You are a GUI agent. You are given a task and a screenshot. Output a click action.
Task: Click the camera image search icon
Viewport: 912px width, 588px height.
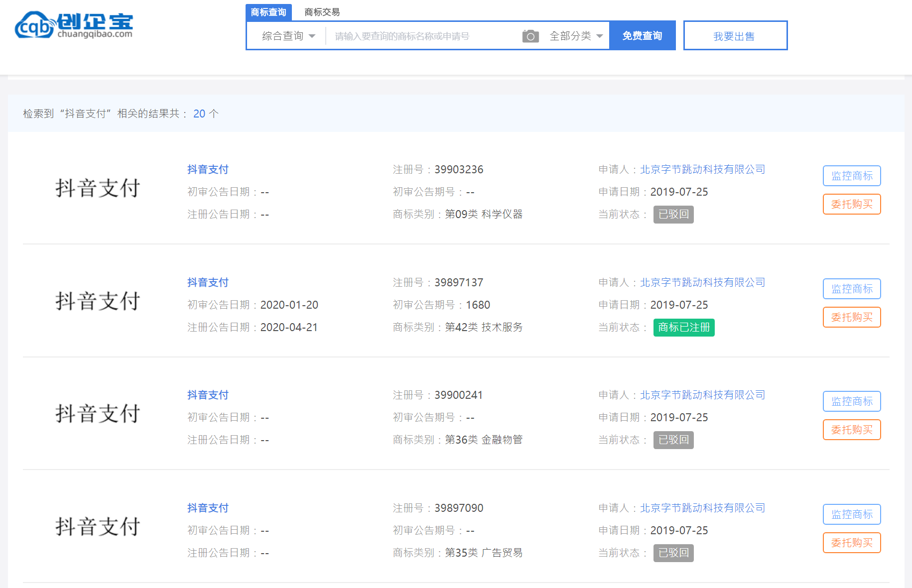coord(530,36)
